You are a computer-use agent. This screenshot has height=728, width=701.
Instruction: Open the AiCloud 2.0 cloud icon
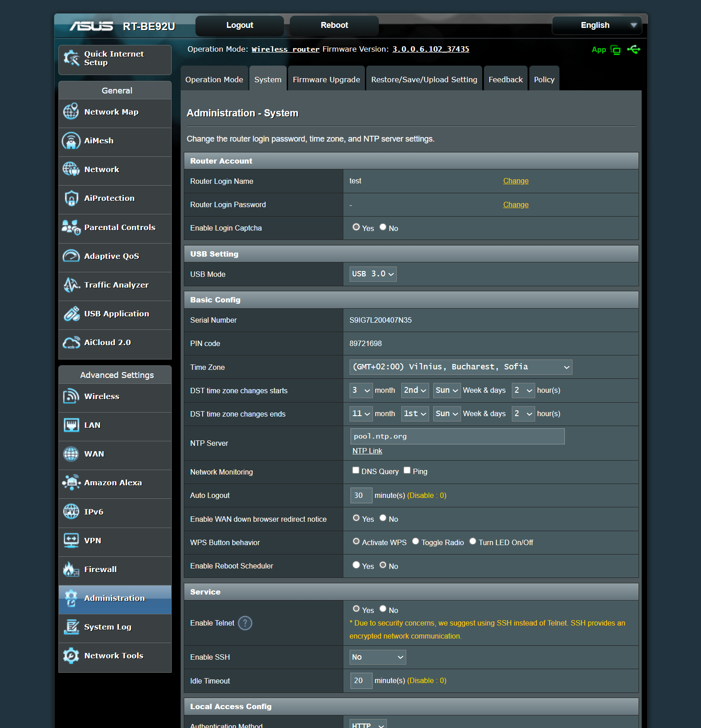(71, 342)
